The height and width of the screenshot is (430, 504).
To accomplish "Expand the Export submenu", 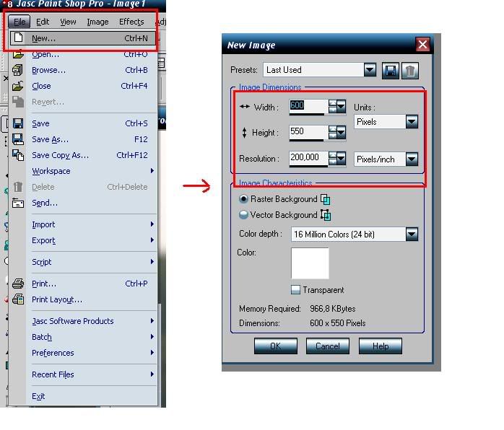I will [x=152, y=240].
